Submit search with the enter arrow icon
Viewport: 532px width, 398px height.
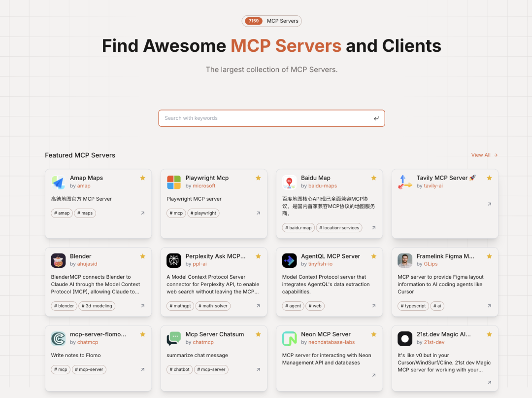pos(376,118)
